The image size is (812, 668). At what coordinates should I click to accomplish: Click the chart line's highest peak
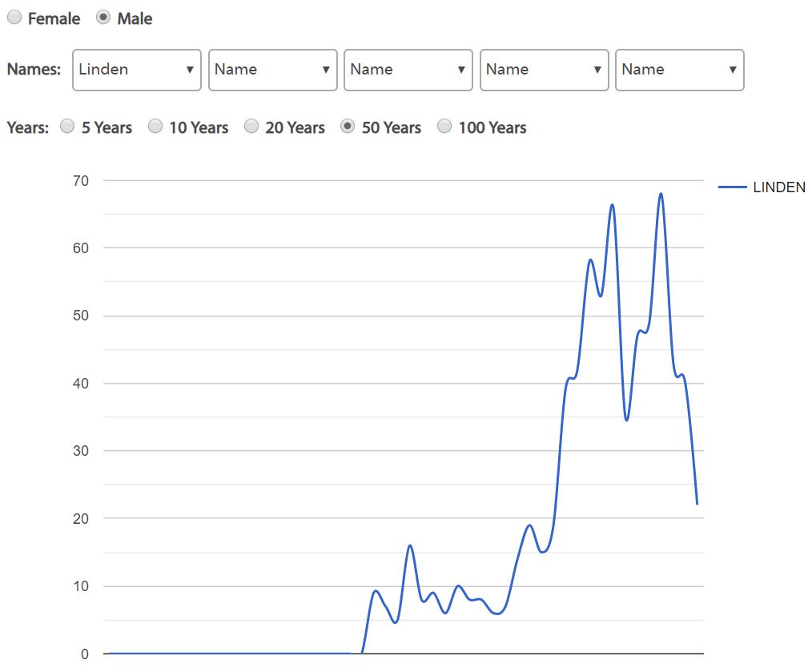(x=661, y=194)
